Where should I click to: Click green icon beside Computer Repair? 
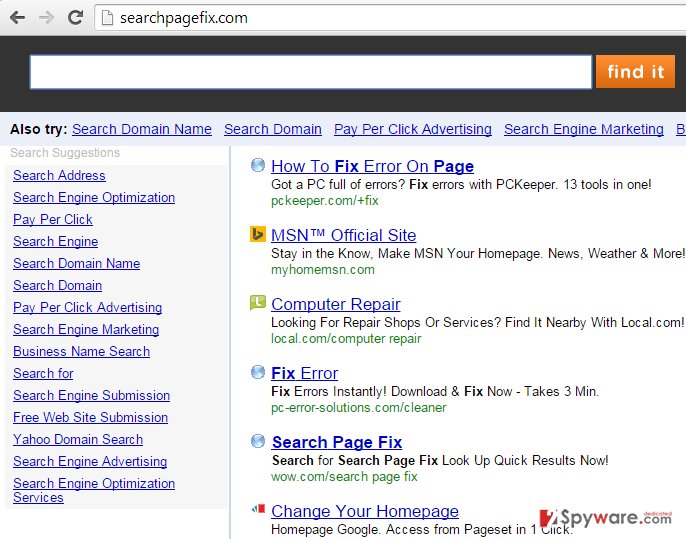click(x=258, y=302)
